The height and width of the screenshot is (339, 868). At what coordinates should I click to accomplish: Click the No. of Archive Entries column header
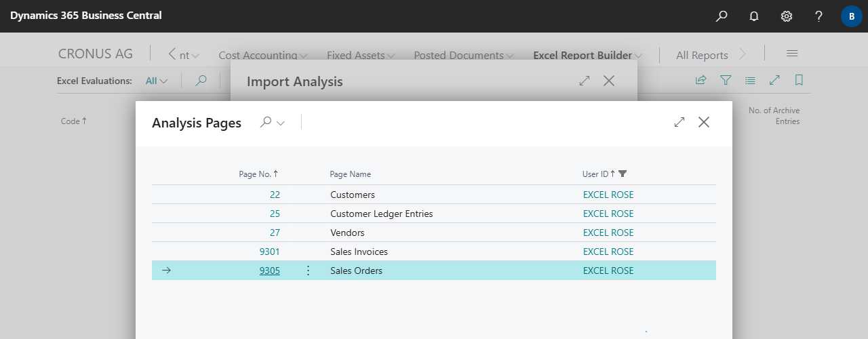pos(774,116)
